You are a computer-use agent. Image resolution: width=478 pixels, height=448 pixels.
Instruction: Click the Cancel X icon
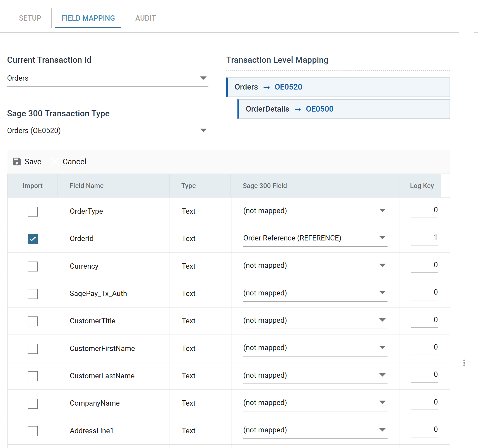click(x=55, y=162)
